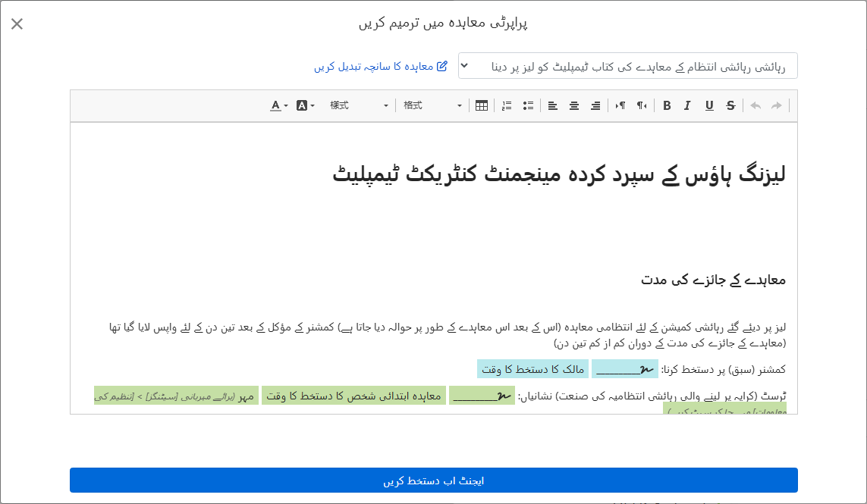
Task: Click the contract title heading in editor
Action: [559, 174]
